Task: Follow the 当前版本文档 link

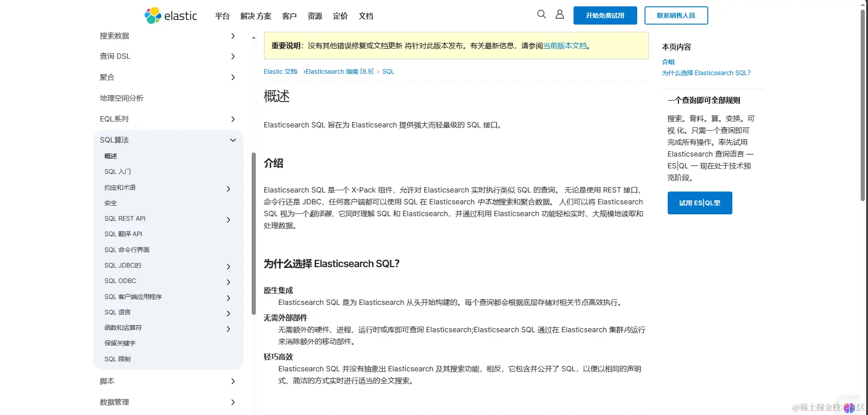Action: pyautogui.click(x=565, y=46)
